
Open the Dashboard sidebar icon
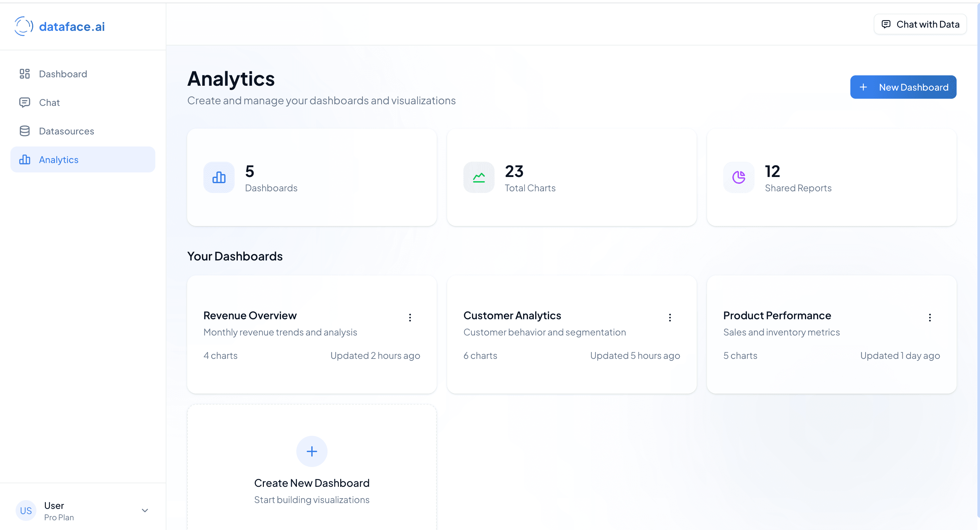pyautogui.click(x=24, y=73)
